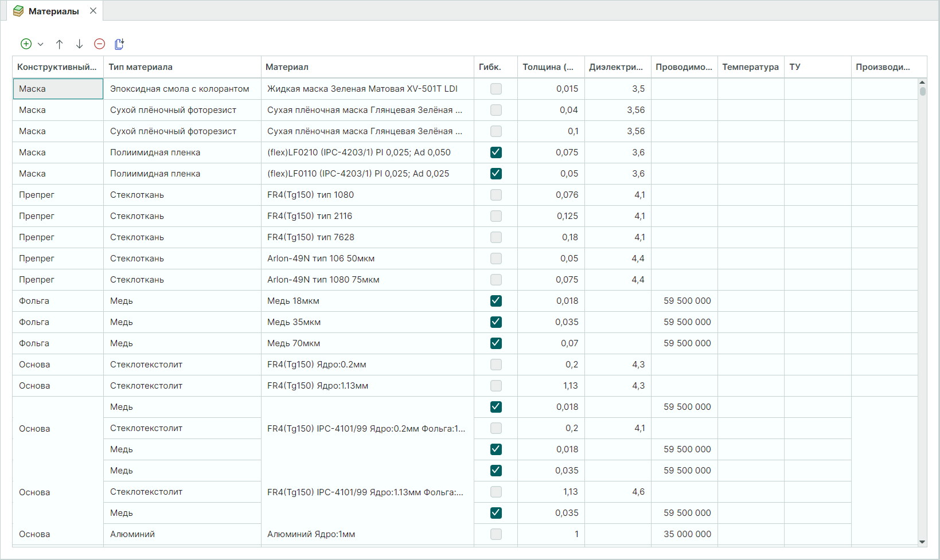The width and height of the screenshot is (940, 560).
Task: Sort by the Температура column header
Action: tap(750, 67)
